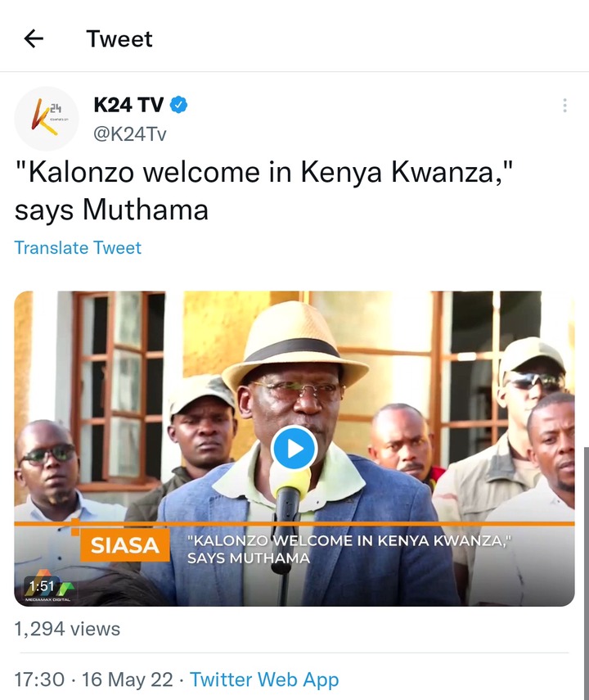Click the tweet text about Kalonzo

pyautogui.click(x=263, y=191)
